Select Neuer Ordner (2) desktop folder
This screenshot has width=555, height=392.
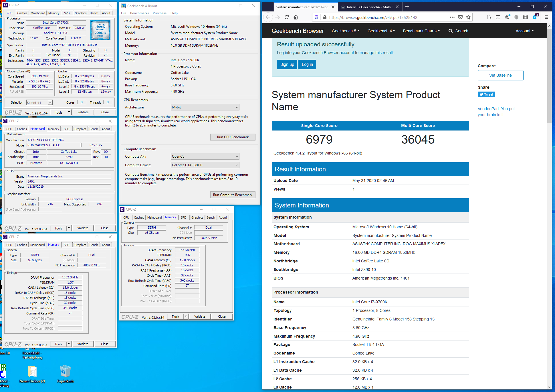coord(32,374)
